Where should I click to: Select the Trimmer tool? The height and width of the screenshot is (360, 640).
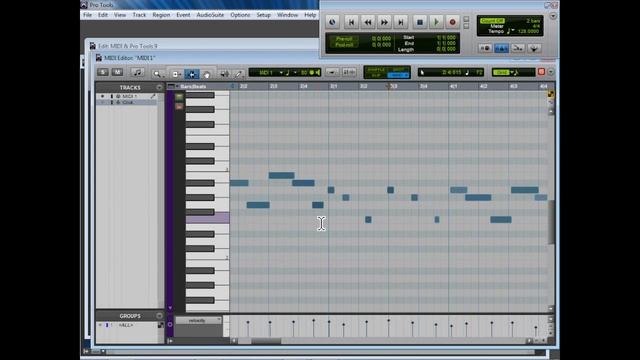click(176, 74)
